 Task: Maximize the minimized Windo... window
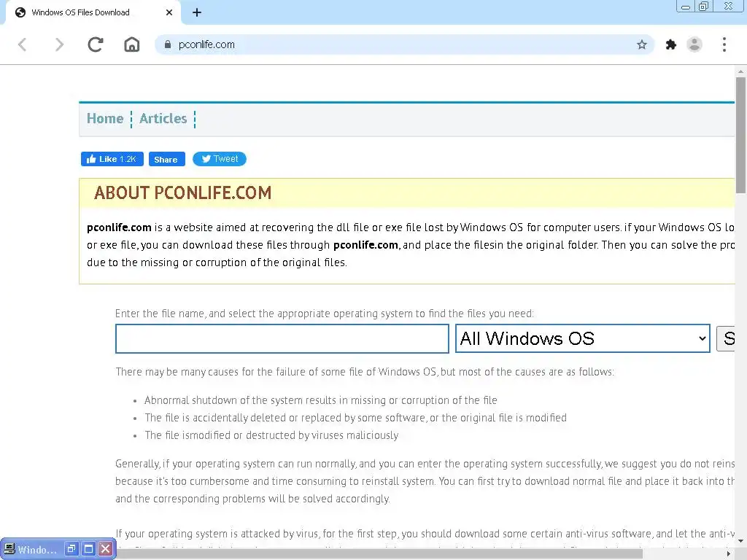click(x=88, y=549)
